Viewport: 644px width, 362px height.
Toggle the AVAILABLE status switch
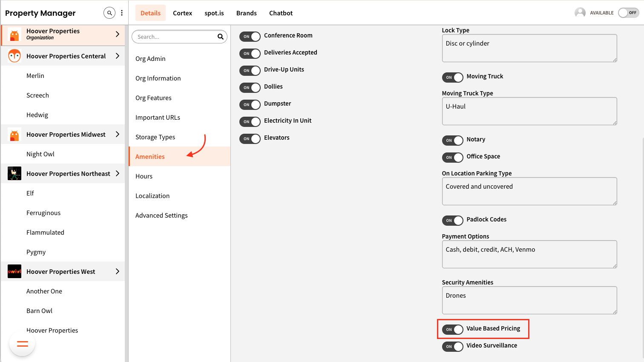(628, 13)
